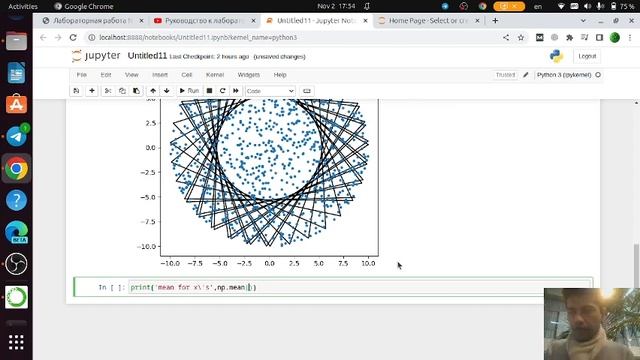Click the Trusted notebook indicator
Viewport: 640px width, 360px height.
(x=505, y=75)
